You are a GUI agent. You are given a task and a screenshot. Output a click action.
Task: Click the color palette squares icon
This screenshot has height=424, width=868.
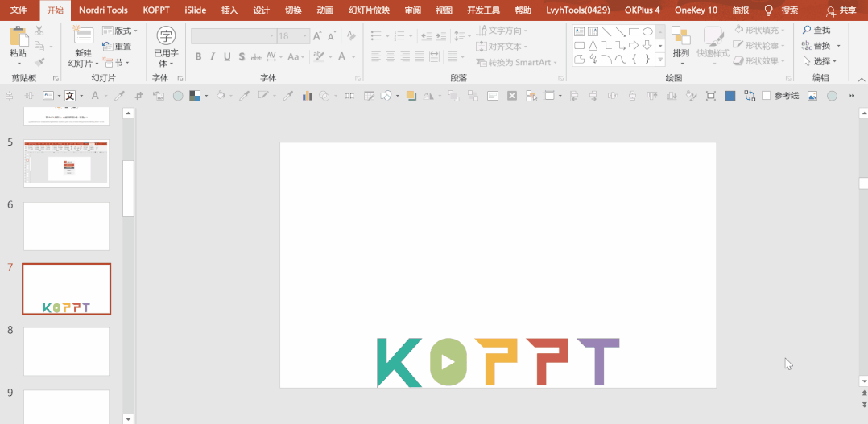click(x=195, y=96)
